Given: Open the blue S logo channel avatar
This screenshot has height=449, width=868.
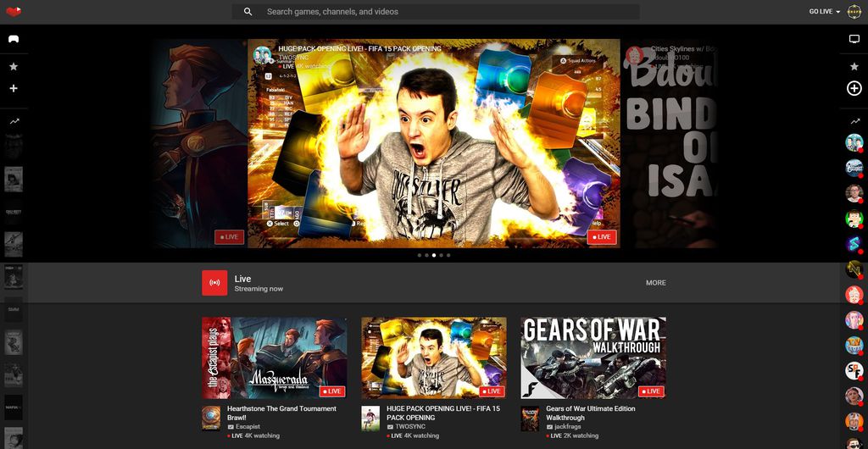Looking at the screenshot, I should [854, 244].
